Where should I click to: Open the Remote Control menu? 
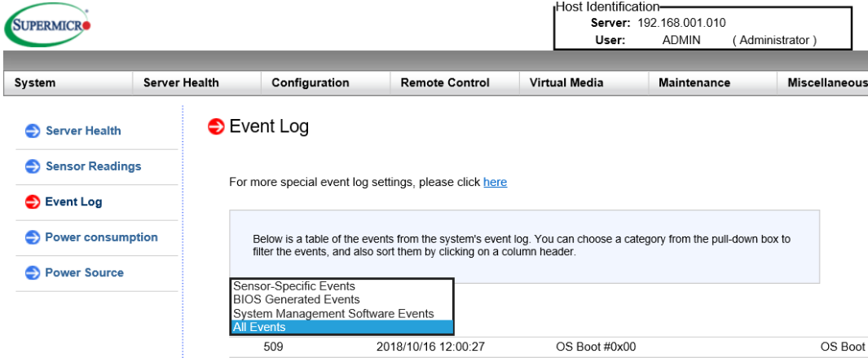445,82
